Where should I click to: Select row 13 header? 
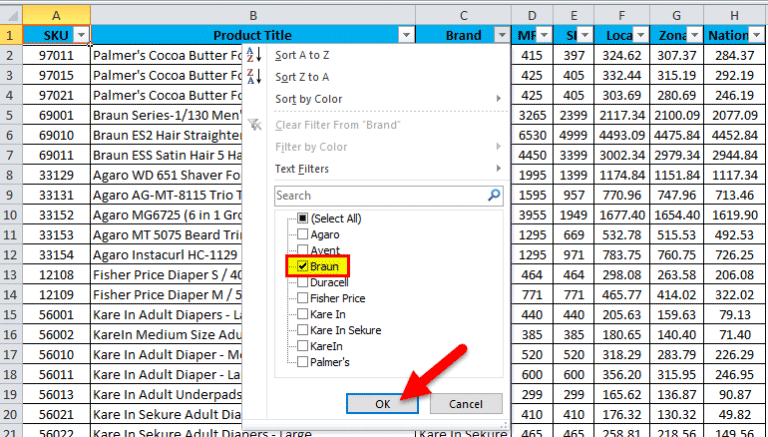click(10, 275)
